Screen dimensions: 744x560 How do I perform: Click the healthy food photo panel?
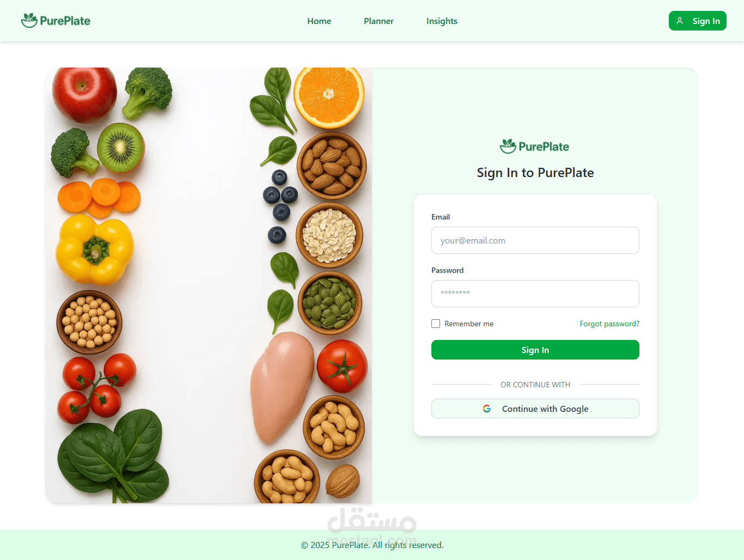209,285
